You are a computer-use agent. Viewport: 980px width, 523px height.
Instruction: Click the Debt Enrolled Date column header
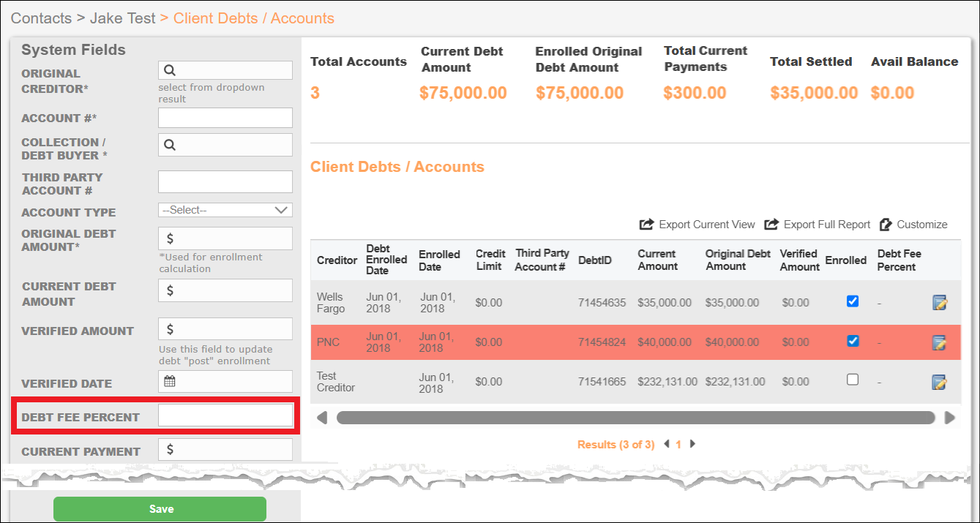(x=386, y=260)
